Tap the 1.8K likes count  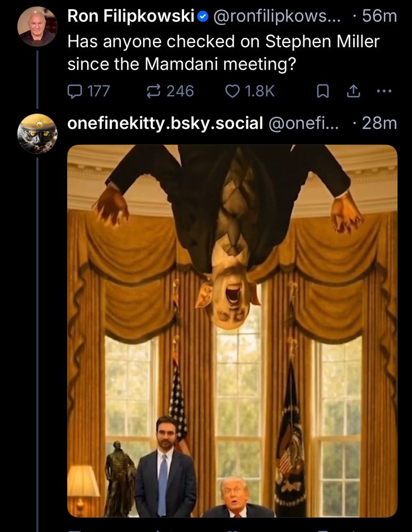[x=259, y=92]
